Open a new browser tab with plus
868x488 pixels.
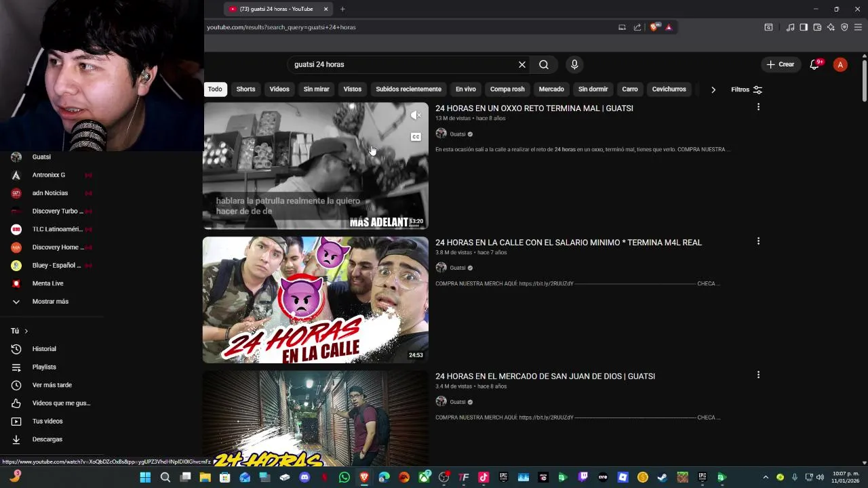[x=342, y=9]
